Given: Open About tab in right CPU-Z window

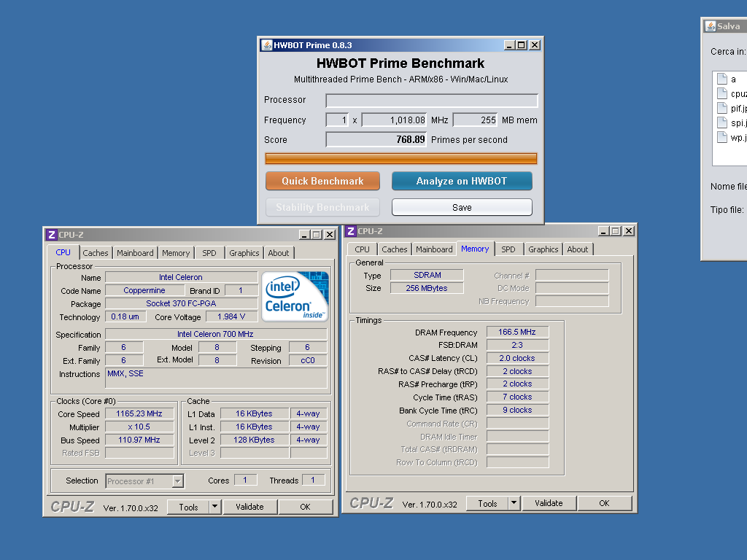Looking at the screenshot, I should [x=578, y=249].
